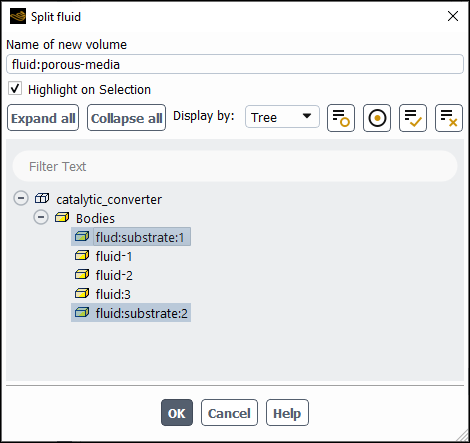Deselect all items with X list icon
This screenshot has width=470, height=443.
pos(449,118)
